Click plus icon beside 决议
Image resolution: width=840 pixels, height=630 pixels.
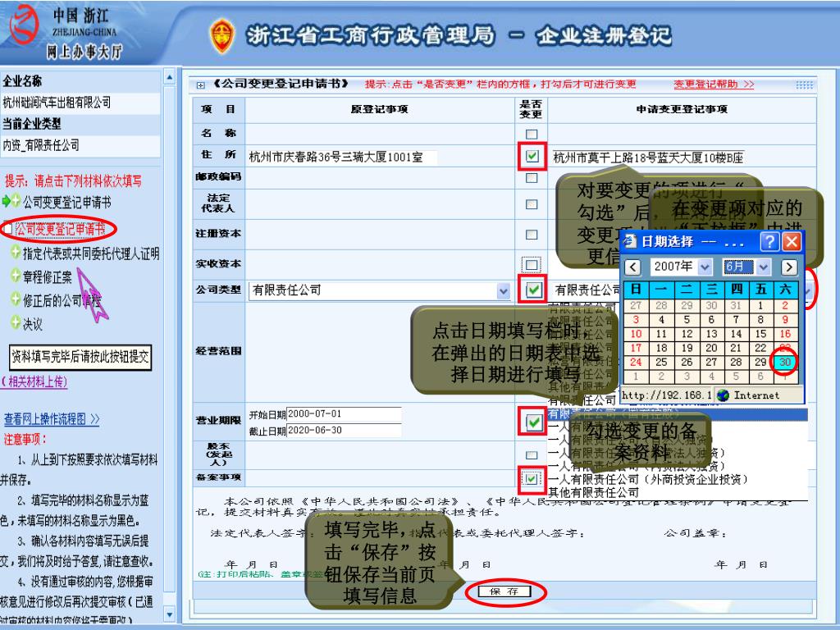pyautogui.click(x=16, y=322)
